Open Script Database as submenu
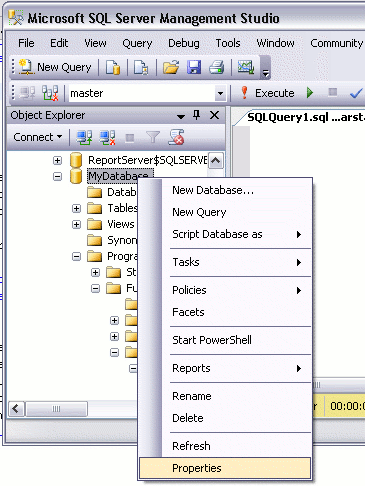Image resolution: width=365 pixels, height=486 pixels. (x=225, y=234)
